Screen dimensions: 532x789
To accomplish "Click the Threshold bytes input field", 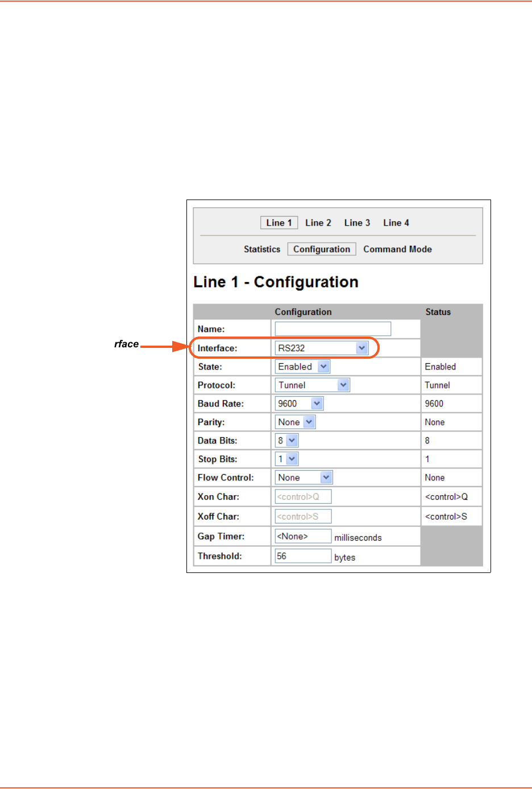I will click(303, 556).
